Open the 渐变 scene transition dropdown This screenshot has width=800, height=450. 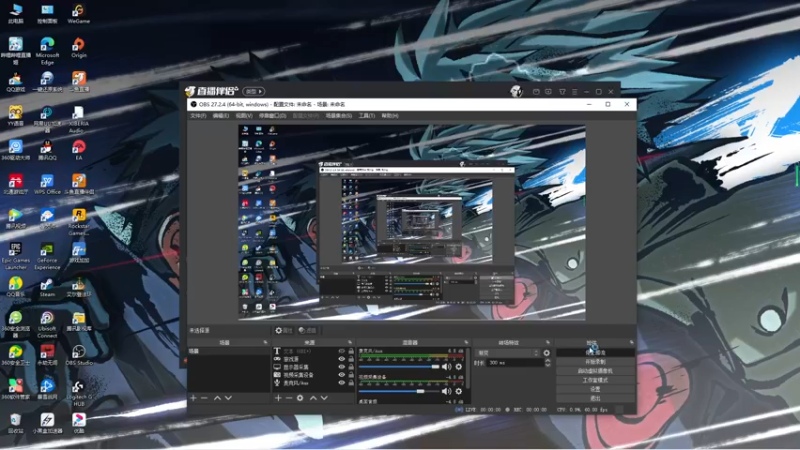507,353
